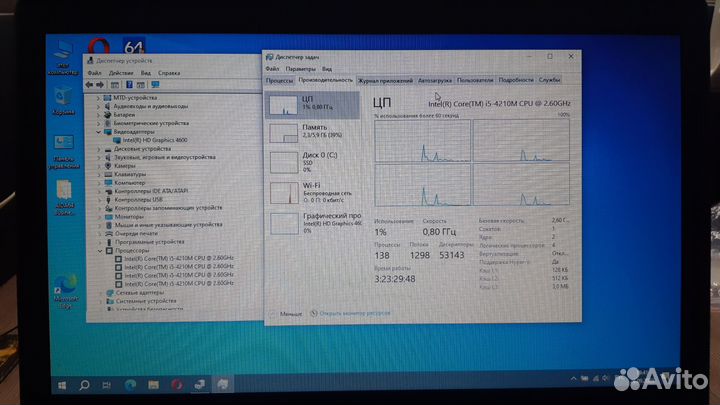This screenshot has height=405, width=720.
Task: Open Открыть монитор ресурсов link
Action: pos(355,313)
